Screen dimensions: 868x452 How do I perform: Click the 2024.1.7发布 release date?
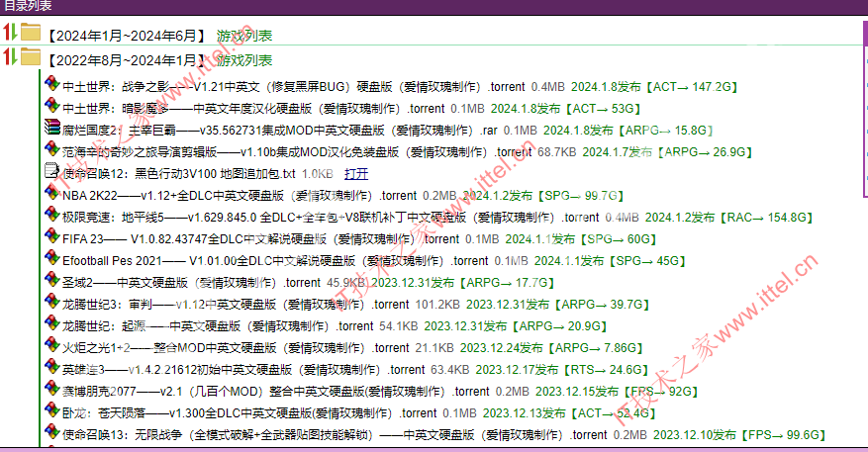[x=617, y=152]
